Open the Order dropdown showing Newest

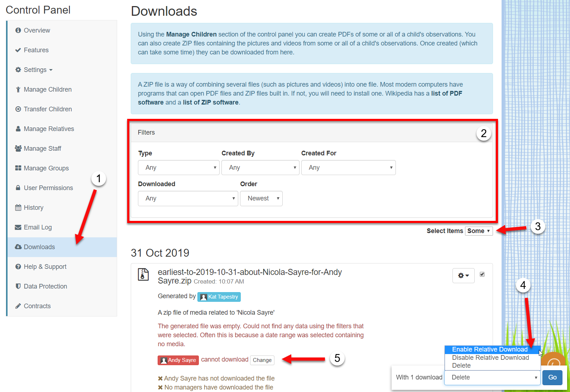261,198
